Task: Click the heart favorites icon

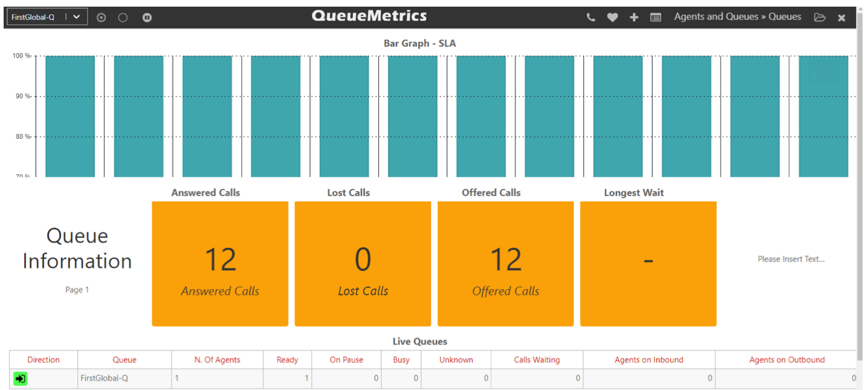Action: (612, 18)
